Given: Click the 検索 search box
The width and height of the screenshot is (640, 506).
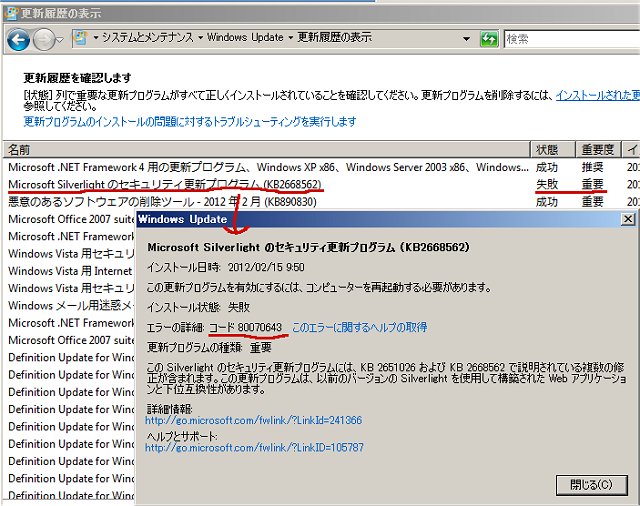Looking at the screenshot, I should (x=571, y=39).
